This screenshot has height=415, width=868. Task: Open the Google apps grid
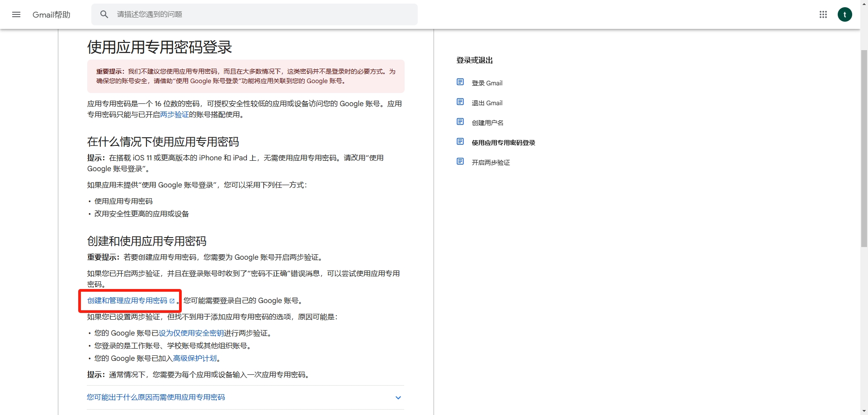pos(823,14)
